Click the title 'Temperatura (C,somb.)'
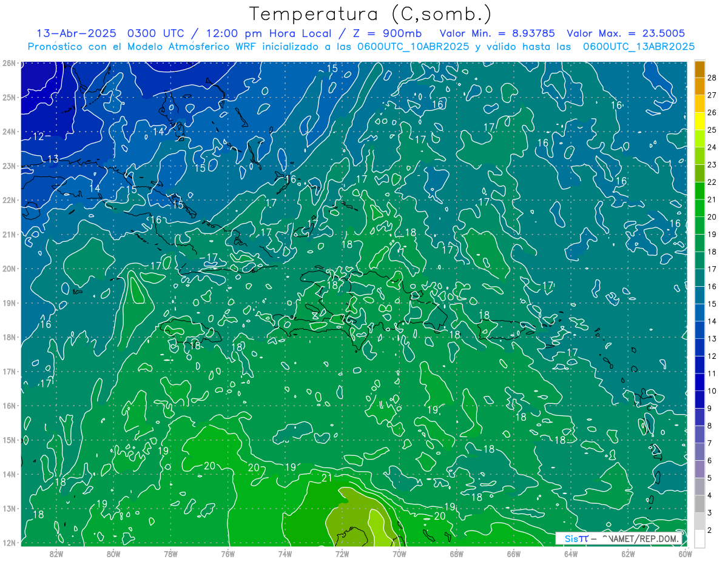Image resolution: width=728 pixels, height=562 pixels. tap(370, 15)
